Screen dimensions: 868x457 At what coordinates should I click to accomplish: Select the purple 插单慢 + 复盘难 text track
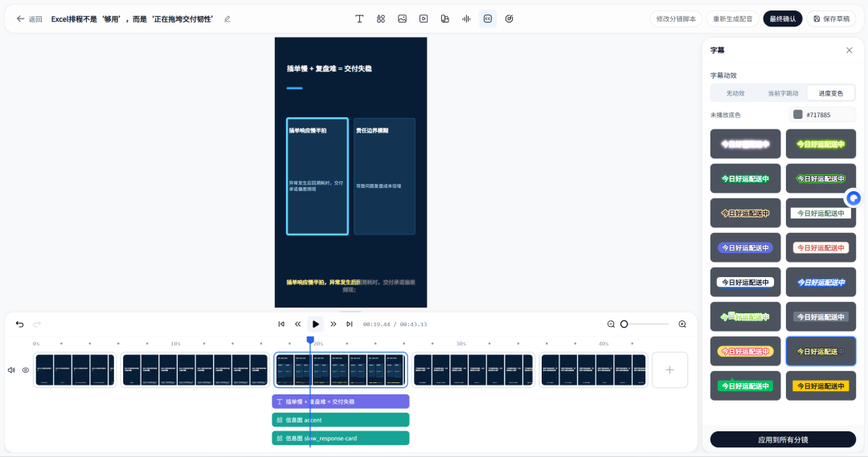[341, 402]
